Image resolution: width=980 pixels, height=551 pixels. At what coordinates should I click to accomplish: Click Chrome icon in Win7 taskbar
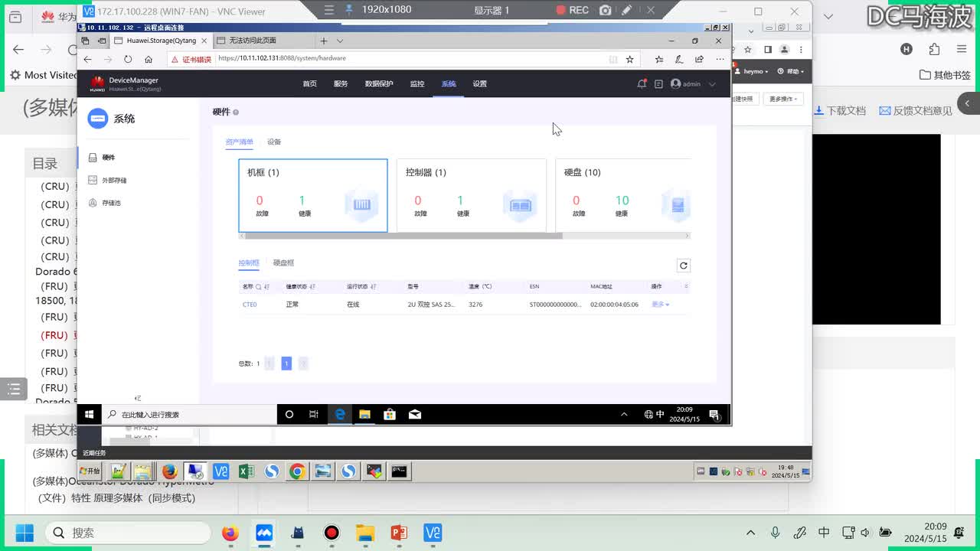point(297,471)
